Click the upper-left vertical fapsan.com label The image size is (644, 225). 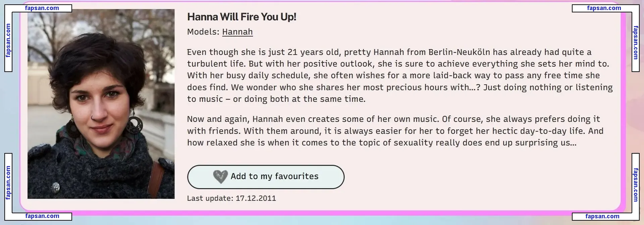coord(8,40)
